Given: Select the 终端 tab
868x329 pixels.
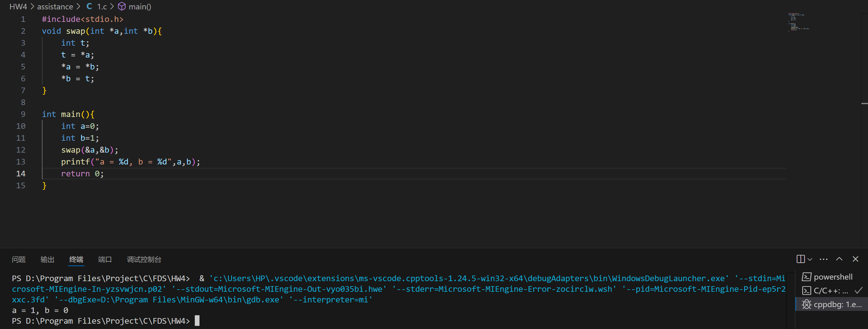Looking at the screenshot, I should [76, 259].
